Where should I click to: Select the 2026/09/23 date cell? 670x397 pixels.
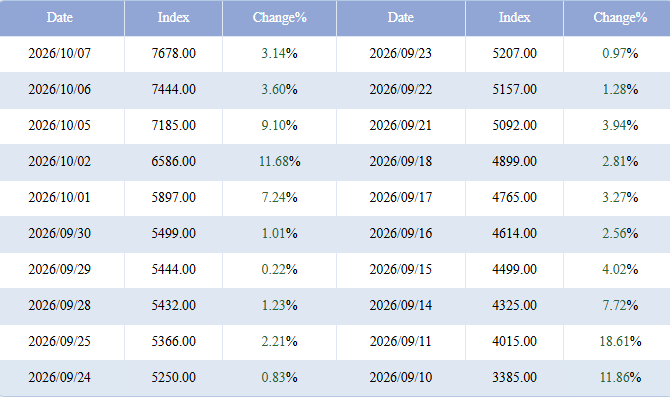click(x=401, y=53)
